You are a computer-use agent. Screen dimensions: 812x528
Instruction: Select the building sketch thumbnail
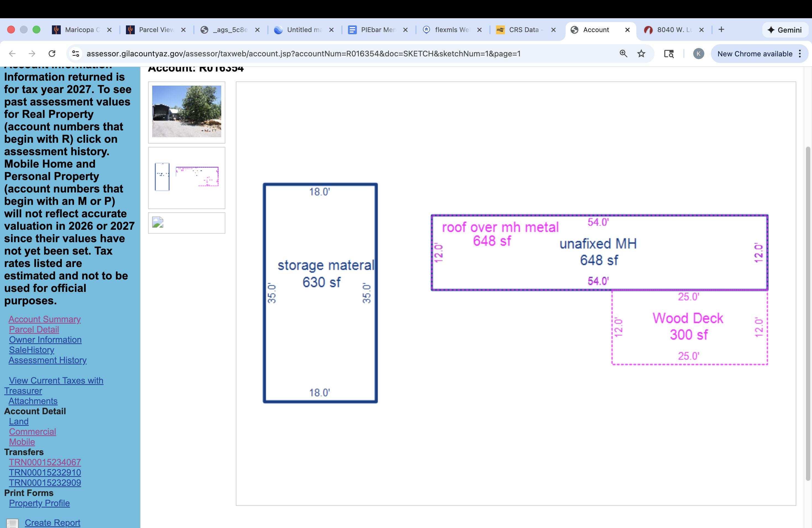point(187,177)
